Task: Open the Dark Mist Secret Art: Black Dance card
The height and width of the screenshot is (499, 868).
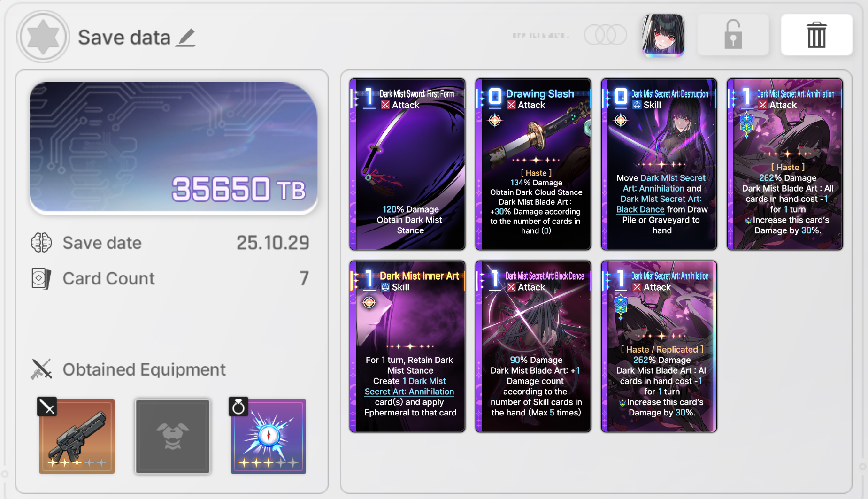Action: click(x=533, y=346)
